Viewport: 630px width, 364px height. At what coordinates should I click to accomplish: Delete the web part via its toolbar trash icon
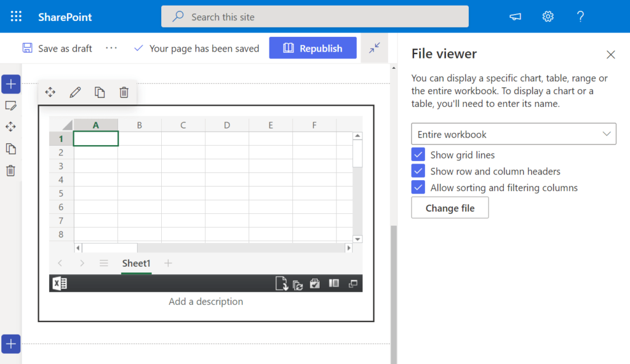click(x=124, y=92)
